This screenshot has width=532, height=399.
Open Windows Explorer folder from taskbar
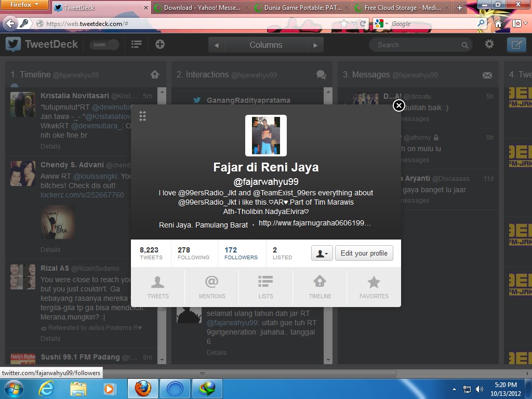pyautogui.click(x=78, y=389)
